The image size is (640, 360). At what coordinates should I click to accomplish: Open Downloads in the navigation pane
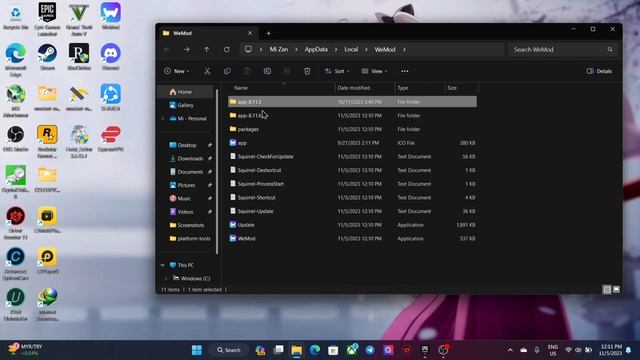tap(190, 158)
